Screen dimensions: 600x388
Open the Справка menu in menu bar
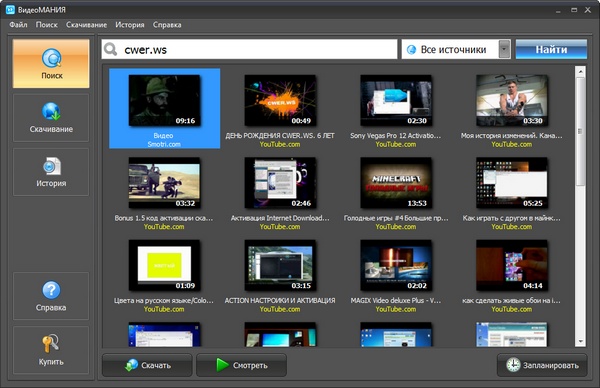point(167,24)
